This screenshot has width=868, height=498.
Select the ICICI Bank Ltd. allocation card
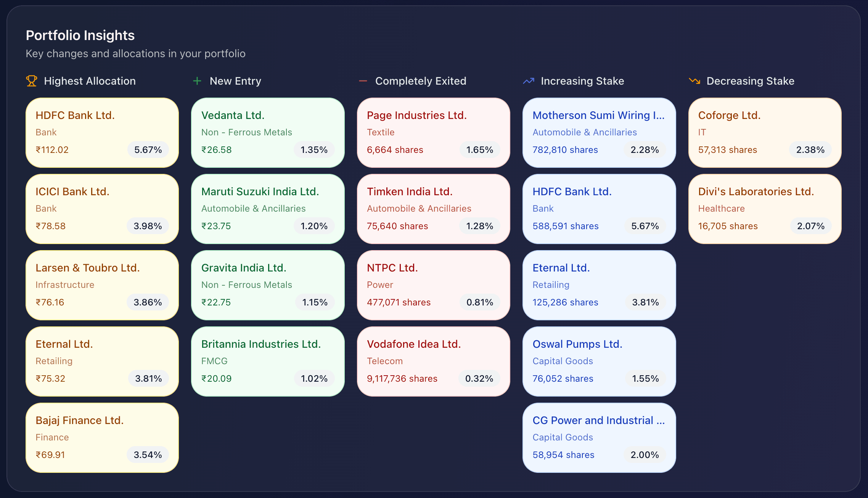click(x=102, y=209)
